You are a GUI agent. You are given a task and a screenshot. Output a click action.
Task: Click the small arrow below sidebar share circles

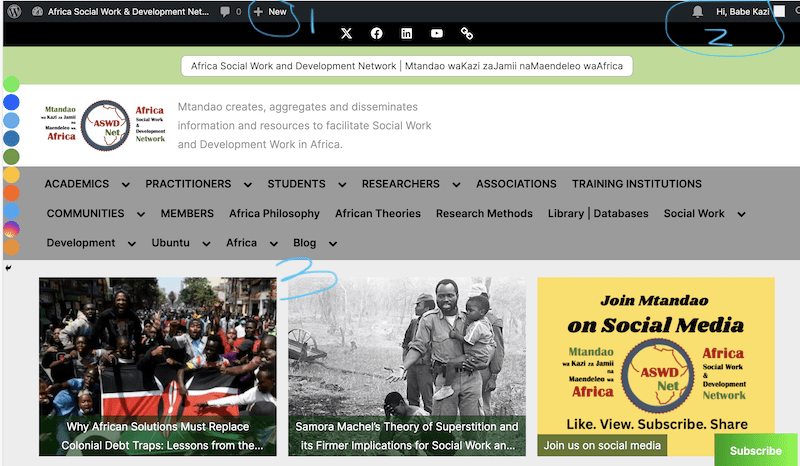[x=8, y=267]
